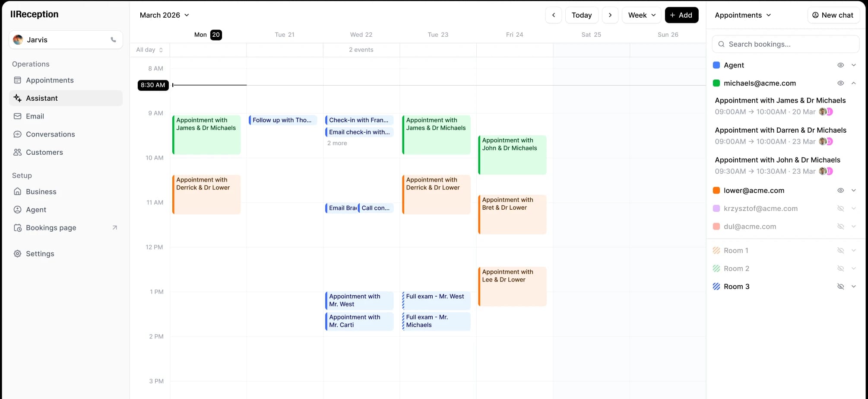Image resolution: width=868 pixels, height=399 pixels.
Task: Open the Agent configuration page
Action: coord(36,209)
